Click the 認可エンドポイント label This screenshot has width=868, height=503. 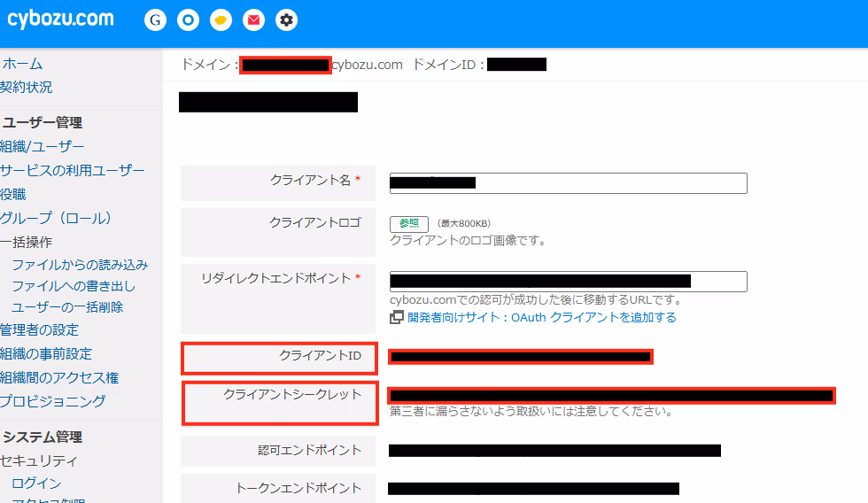pos(309,451)
